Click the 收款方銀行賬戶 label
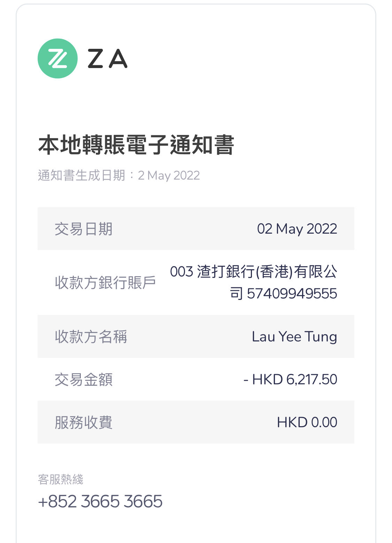Screen dimensions: 392x543 105,282
